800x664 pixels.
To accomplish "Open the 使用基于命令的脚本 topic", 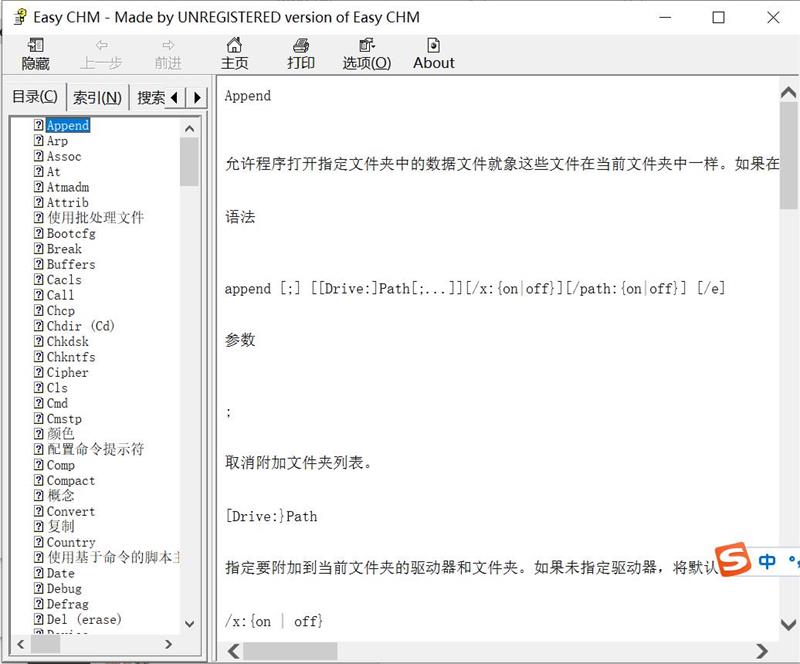I will point(113,557).
